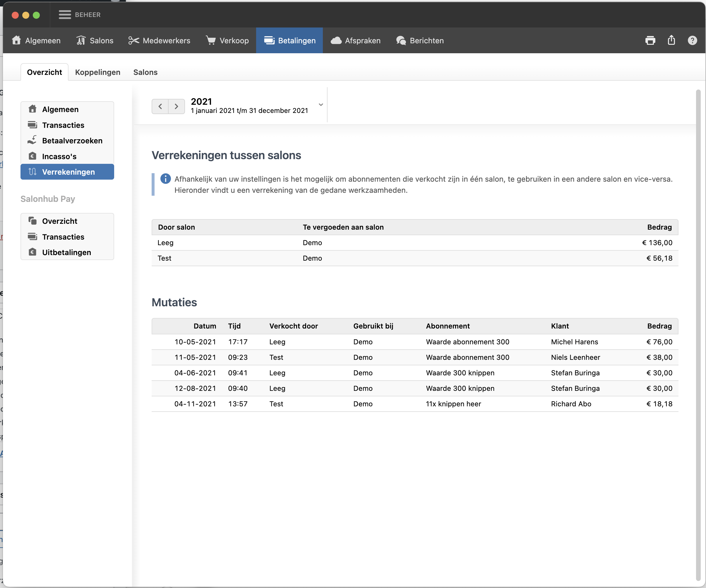Click the share/export icon
The width and height of the screenshot is (706, 588).
[671, 40]
